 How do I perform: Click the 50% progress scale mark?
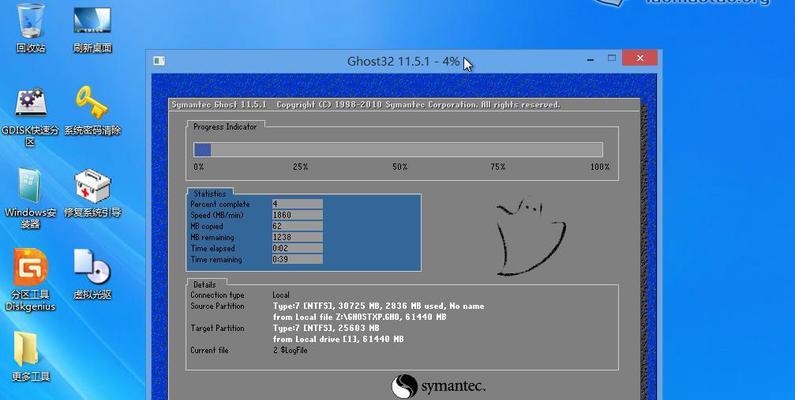400,167
